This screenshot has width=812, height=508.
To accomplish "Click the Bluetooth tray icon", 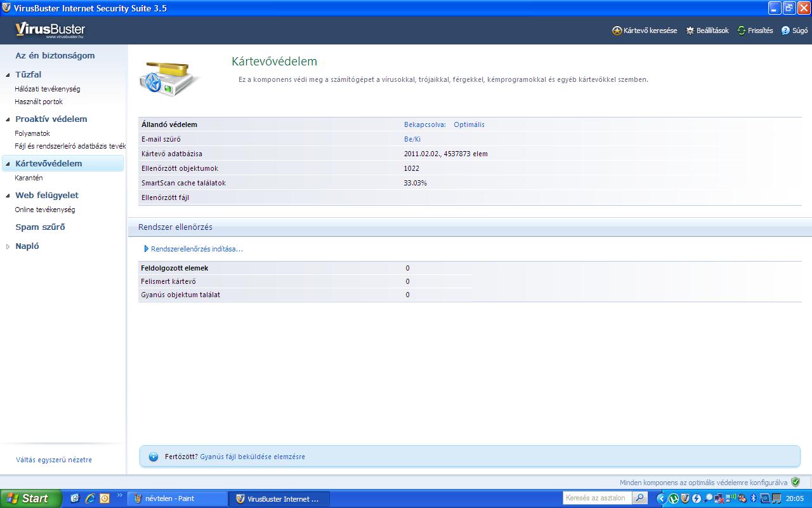I will point(754,498).
